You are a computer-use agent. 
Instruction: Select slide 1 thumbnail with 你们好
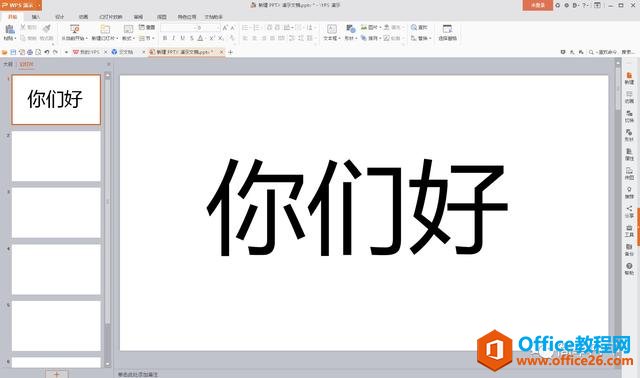click(56, 100)
